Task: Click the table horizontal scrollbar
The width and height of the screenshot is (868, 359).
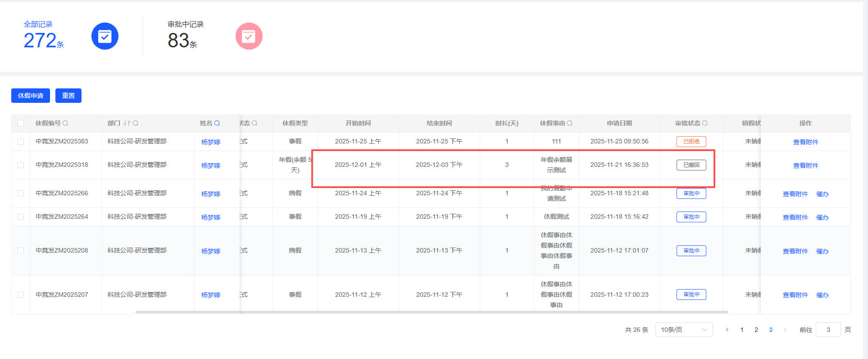Action: tap(432, 312)
